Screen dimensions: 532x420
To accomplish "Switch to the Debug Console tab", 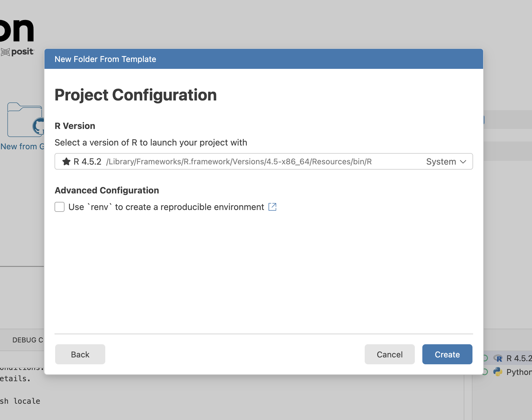I will 28,340.
